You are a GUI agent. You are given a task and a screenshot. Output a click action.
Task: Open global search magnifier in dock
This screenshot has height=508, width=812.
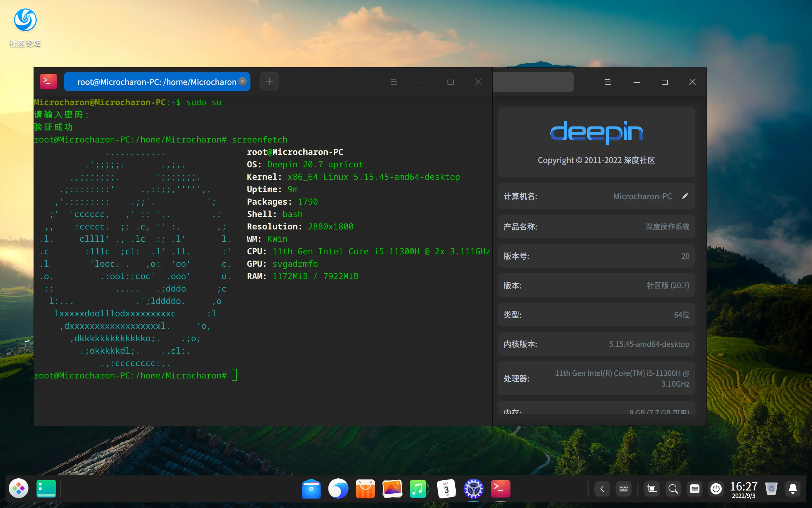(673, 489)
